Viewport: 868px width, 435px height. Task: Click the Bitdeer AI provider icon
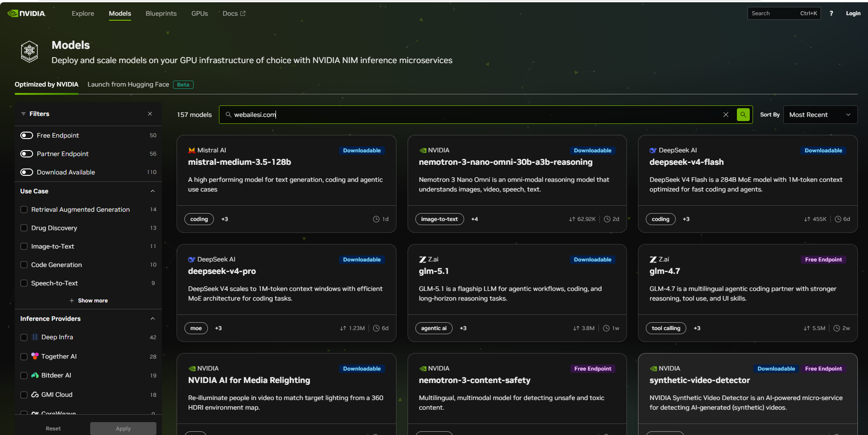pyautogui.click(x=35, y=375)
